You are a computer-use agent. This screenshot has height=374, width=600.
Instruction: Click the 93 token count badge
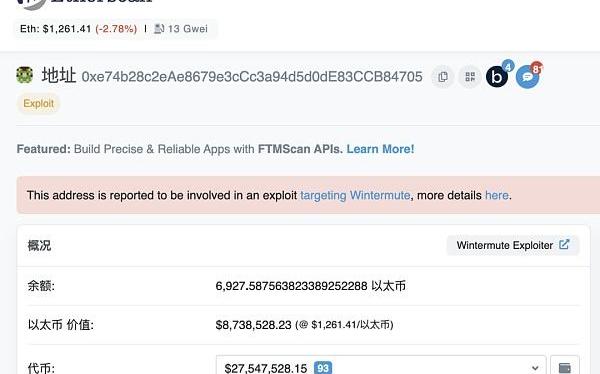323,368
